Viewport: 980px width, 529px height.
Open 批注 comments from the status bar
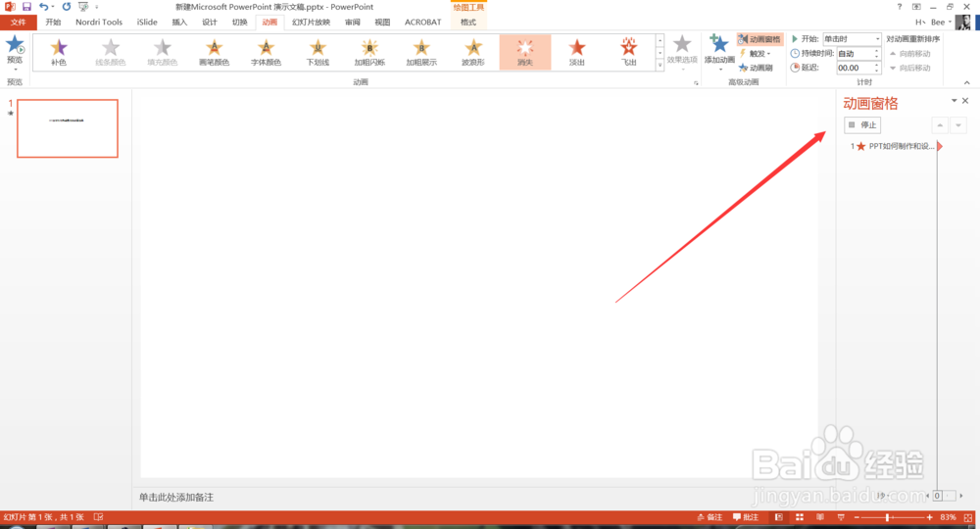click(746, 517)
